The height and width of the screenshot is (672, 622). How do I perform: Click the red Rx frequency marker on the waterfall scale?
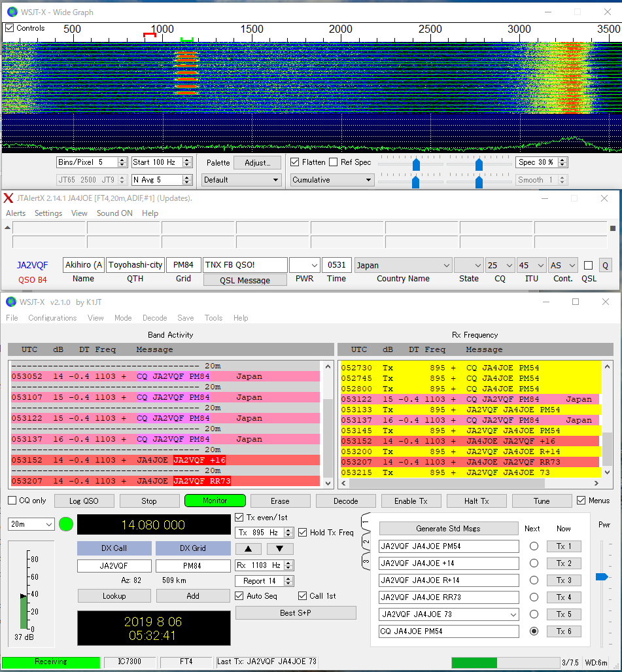pyautogui.click(x=150, y=34)
